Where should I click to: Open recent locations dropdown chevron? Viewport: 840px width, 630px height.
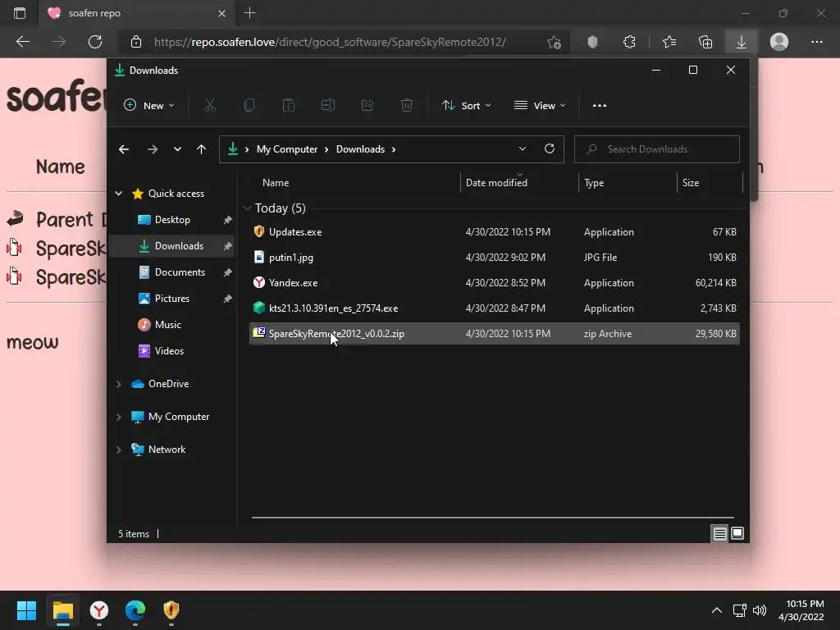[x=177, y=149]
